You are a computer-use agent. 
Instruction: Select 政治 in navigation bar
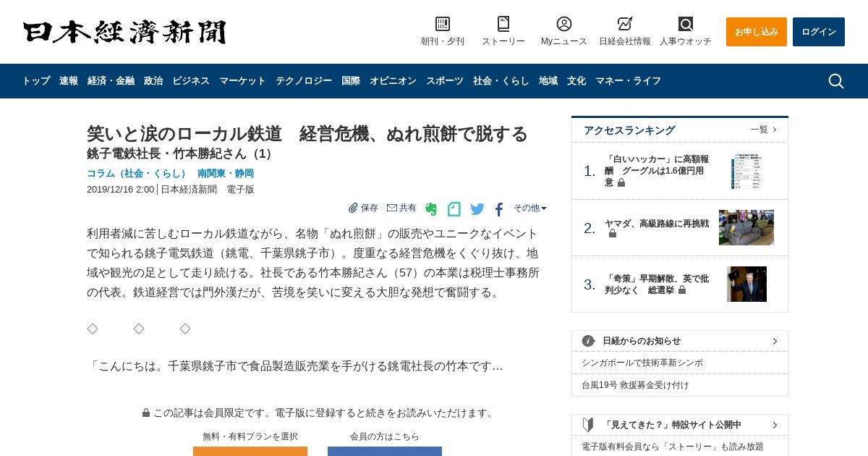[153, 81]
